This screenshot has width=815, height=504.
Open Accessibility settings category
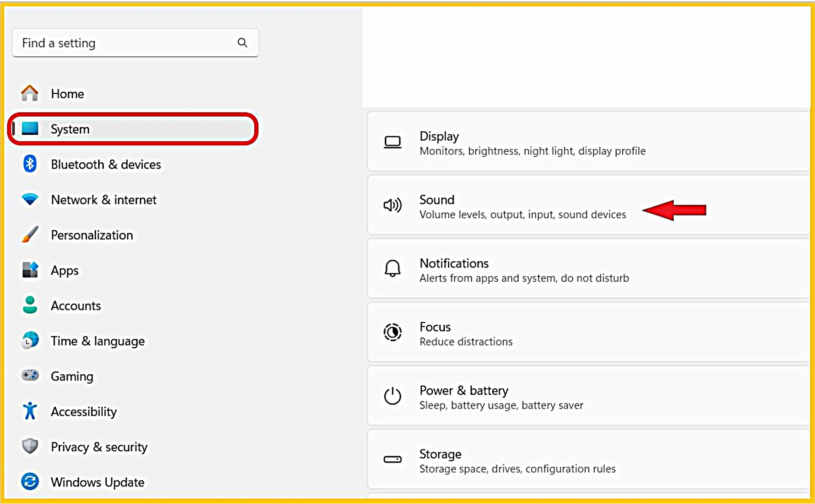point(84,412)
